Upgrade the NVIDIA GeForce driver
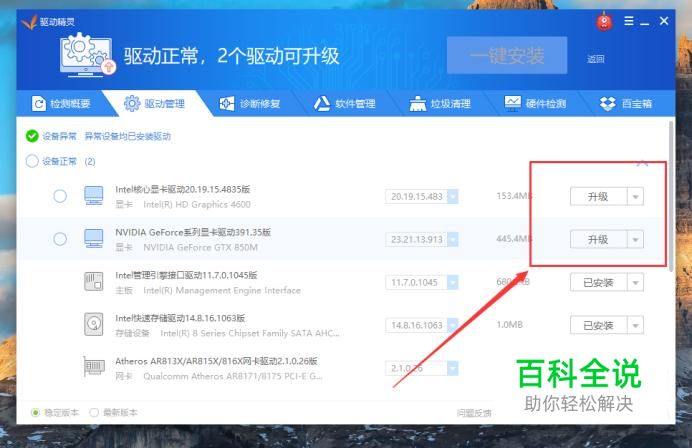 (598, 240)
